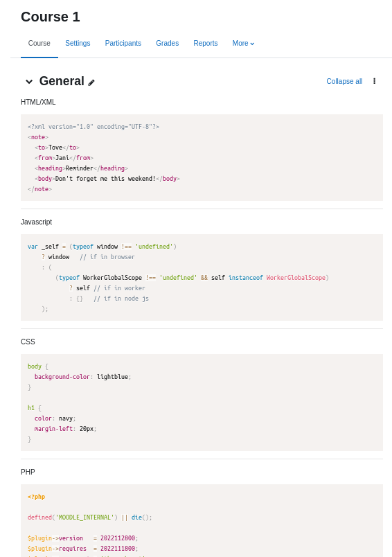This screenshot has width=392, height=557.
Task: Click the PHP code snippet block
Action: point(202,521)
